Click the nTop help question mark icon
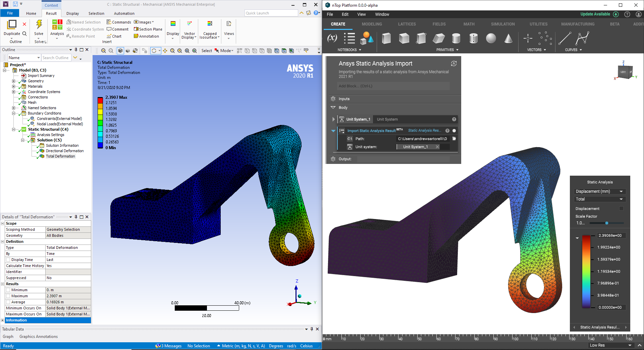644x350 pixels. (x=627, y=14)
